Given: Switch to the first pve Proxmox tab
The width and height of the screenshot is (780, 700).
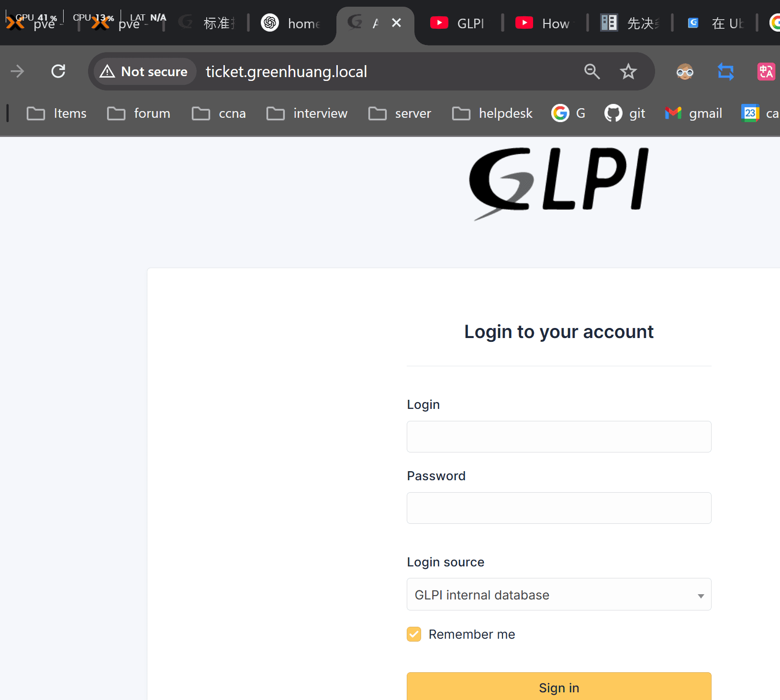Looking at the screenshot, I should pos(36,23).
